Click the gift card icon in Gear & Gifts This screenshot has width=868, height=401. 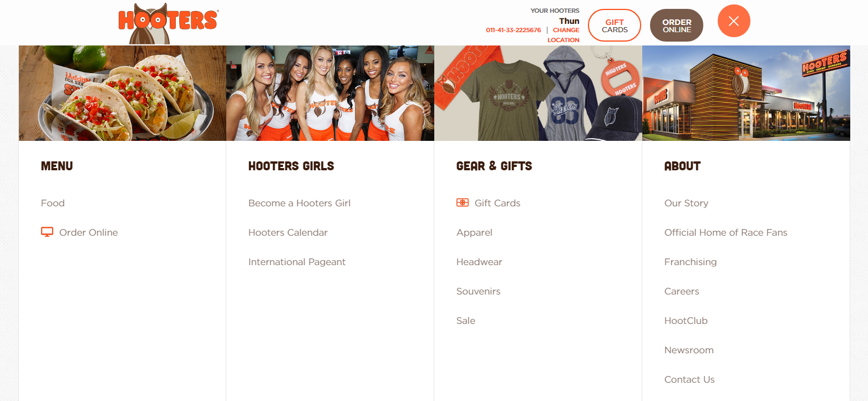[x=463, y=203]
